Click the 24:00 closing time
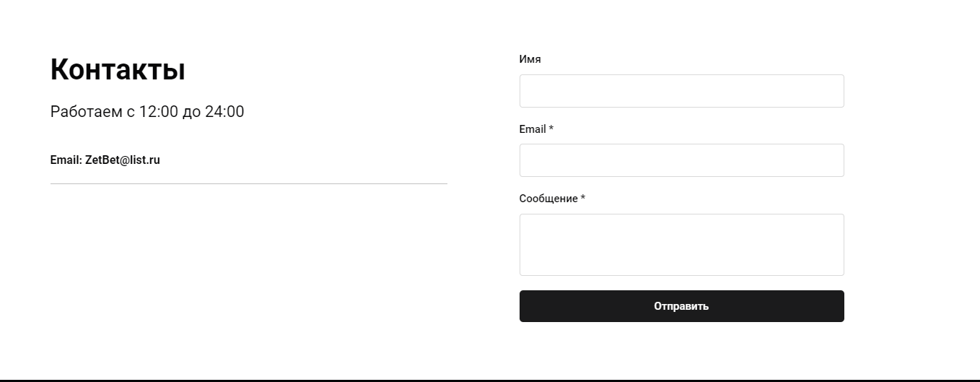Viewport: 980px width, 382px height. pyautogui.click(x=224, y=112)
